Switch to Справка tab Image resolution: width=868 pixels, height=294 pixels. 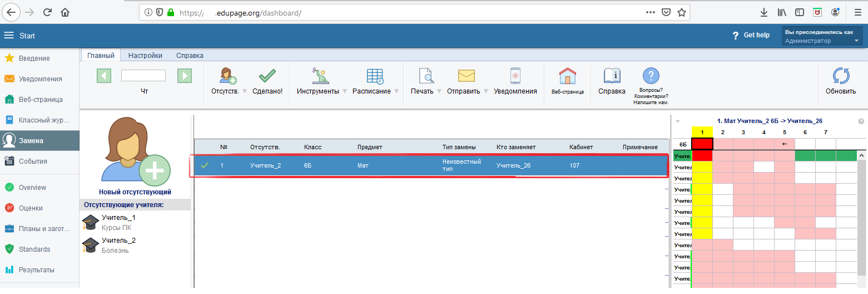190,56
